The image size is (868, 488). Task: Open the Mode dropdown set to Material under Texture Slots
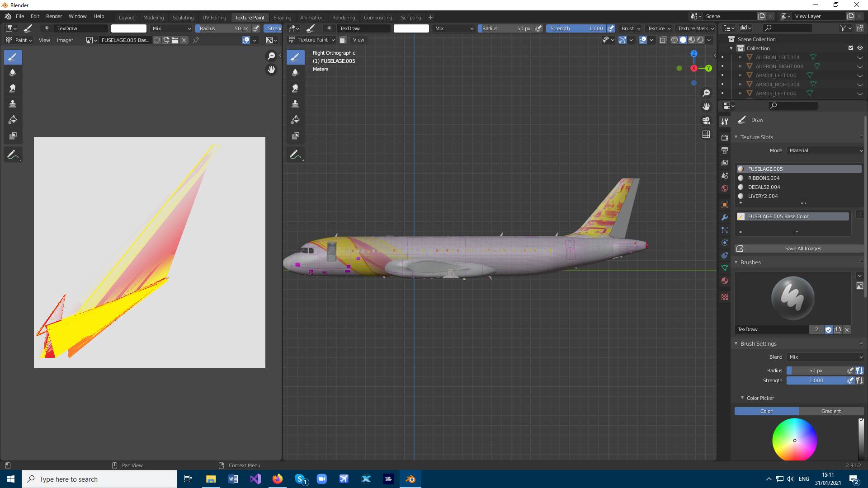point(825,150)
